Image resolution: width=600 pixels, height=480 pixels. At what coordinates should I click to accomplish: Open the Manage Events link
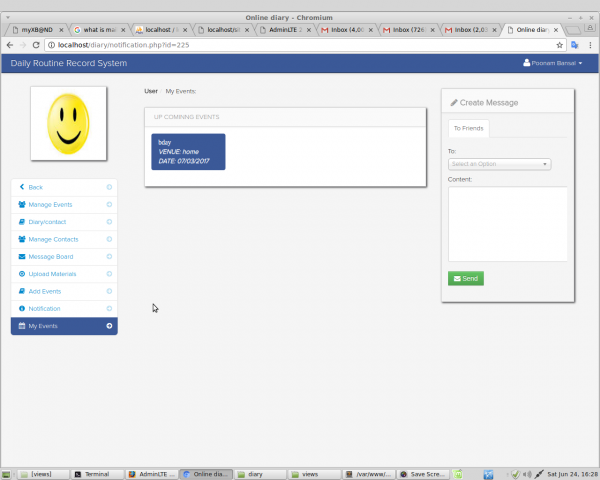point(50,204)
